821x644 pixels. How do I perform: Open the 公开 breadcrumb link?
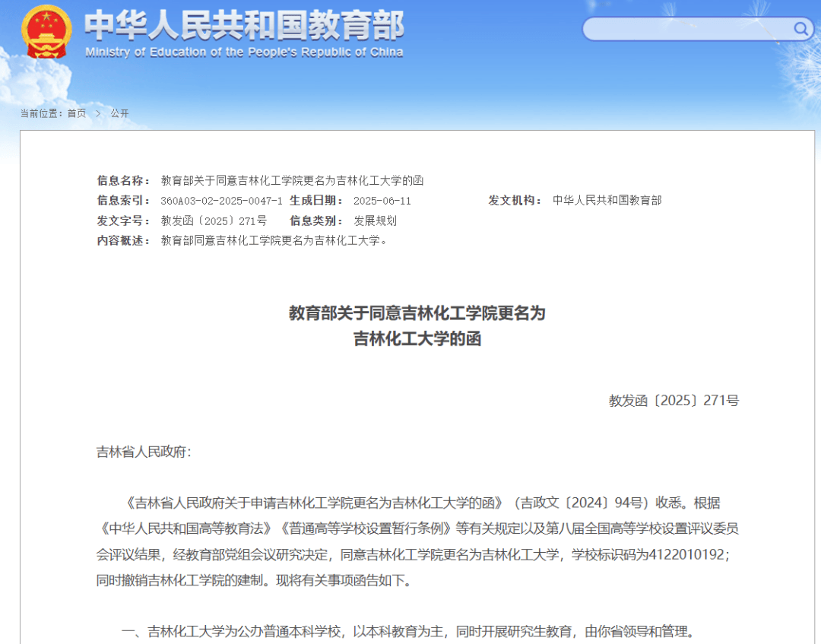click(x=120, y=113)
